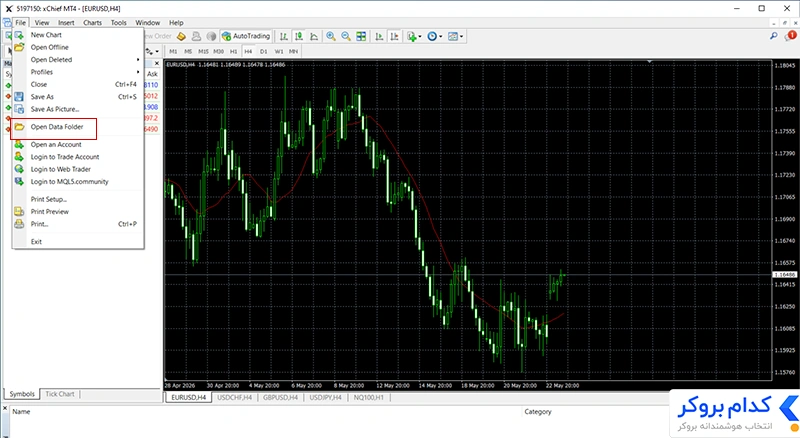Image resolution: width=800 pixels, height=438 pixels.
Task: Open the Charts menu
Action: coord(92,22)
